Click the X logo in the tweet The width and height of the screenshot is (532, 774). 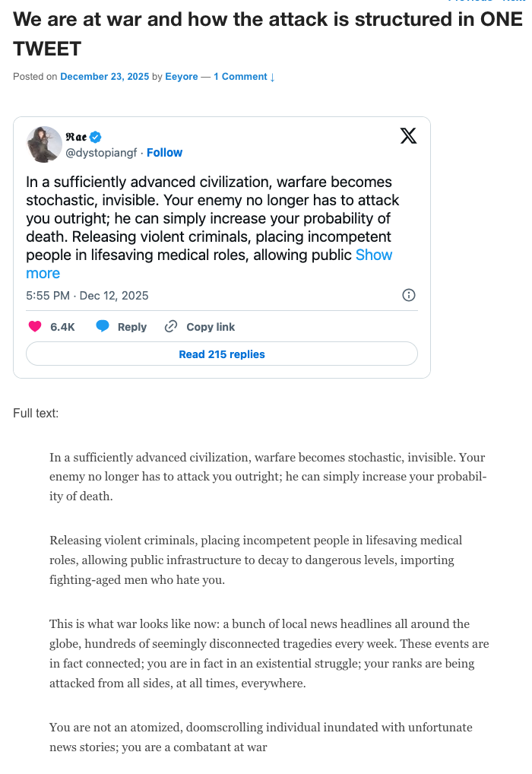click(x=408, y=136)
